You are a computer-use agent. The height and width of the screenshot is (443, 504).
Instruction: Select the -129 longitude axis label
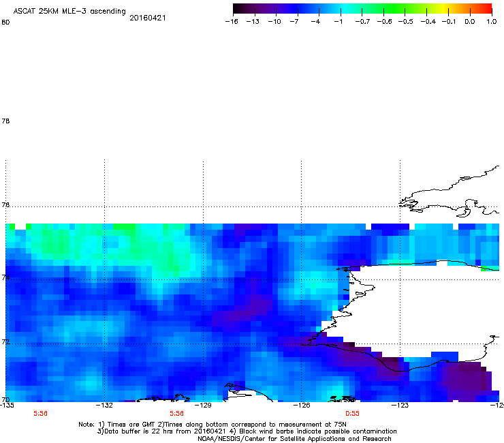click(x=203, y=406)
